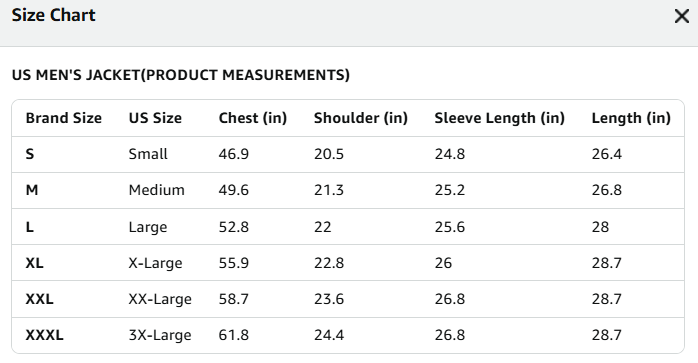Select the S brand size row

348,155
